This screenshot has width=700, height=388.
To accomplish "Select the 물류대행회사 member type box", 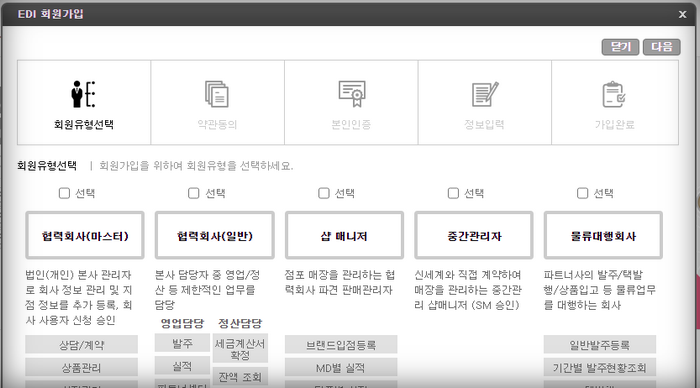I will [x=603, y=235].
